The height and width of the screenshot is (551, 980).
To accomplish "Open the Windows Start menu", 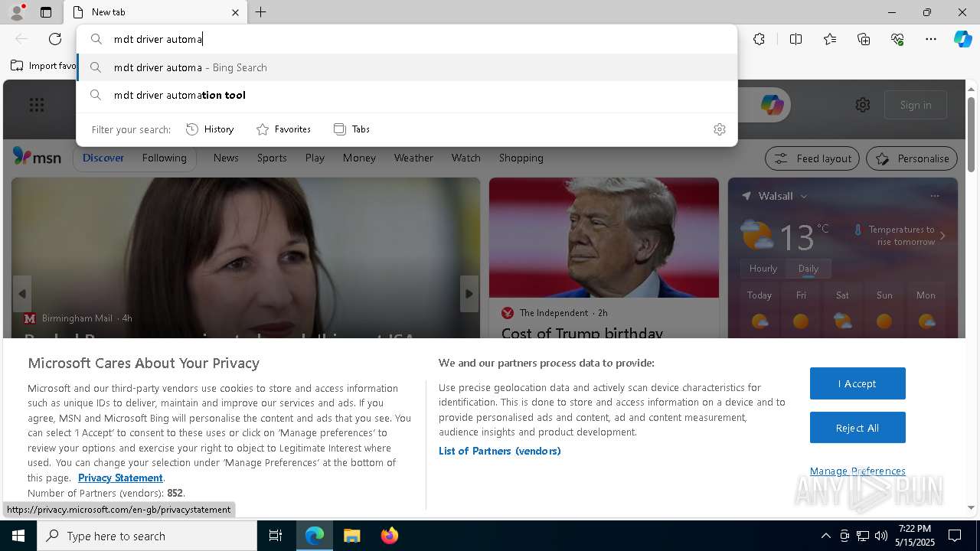I will point(18,536).
